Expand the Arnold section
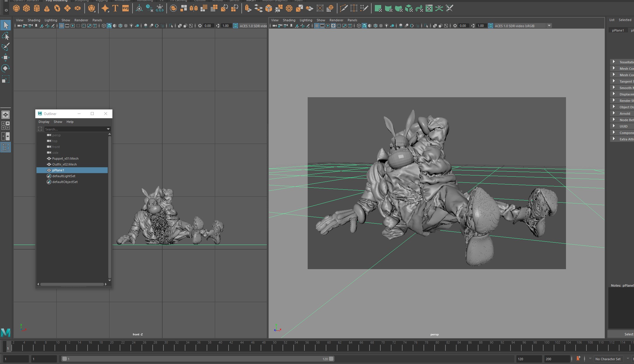Image resolution: width=634 pixels, height=364 pixels. tap(614, 113)
